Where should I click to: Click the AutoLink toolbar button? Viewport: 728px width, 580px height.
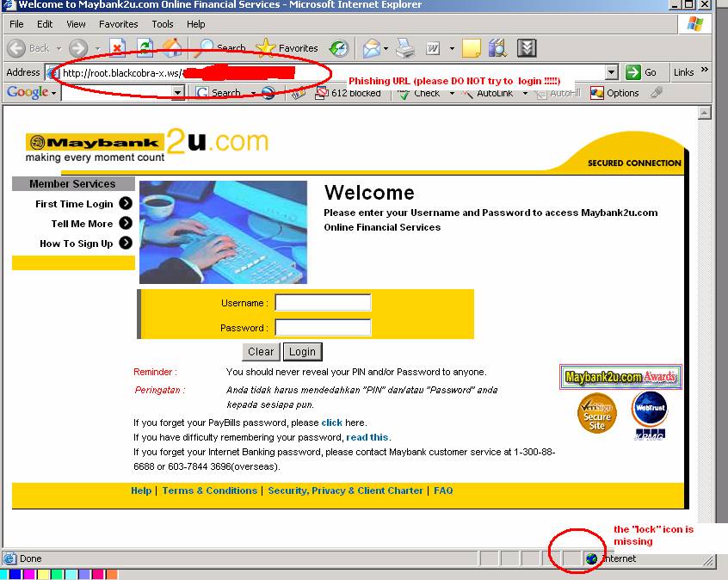click(488, 93)
